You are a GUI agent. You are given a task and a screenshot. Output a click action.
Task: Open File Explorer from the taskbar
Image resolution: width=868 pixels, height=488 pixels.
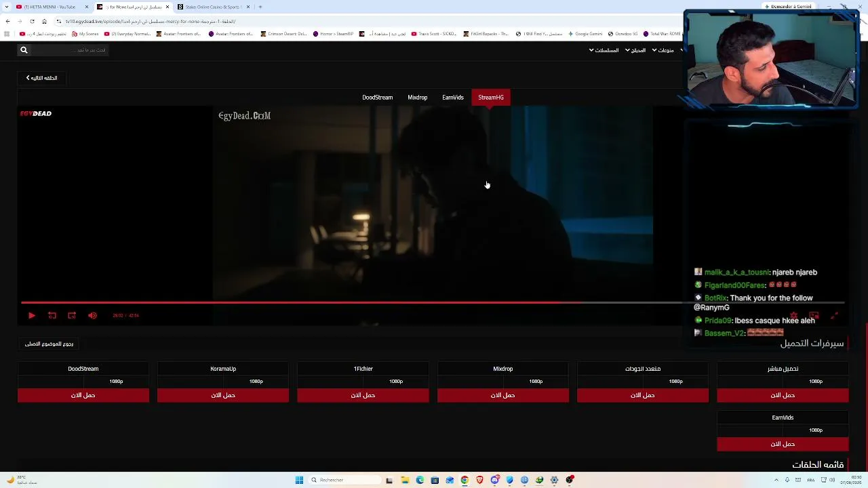(405, 480)
